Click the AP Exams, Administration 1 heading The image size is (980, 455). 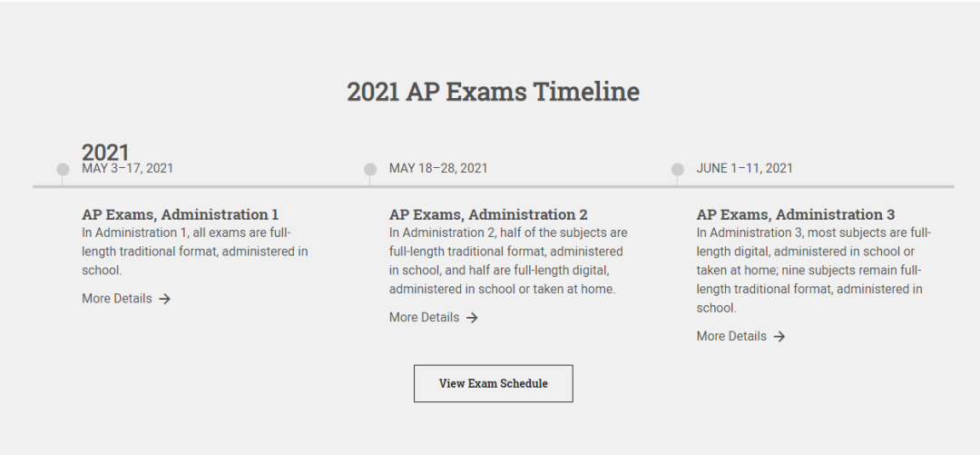[180, 214]
